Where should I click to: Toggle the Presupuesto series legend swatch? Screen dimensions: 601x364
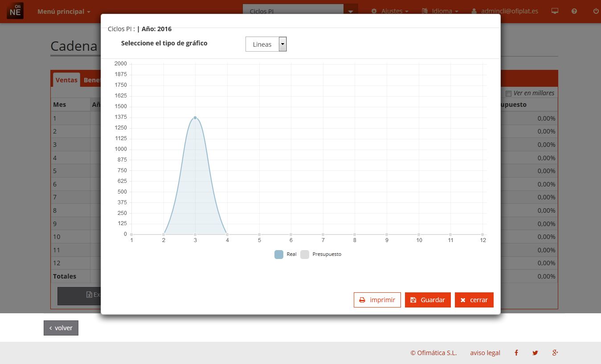point(305,255)
